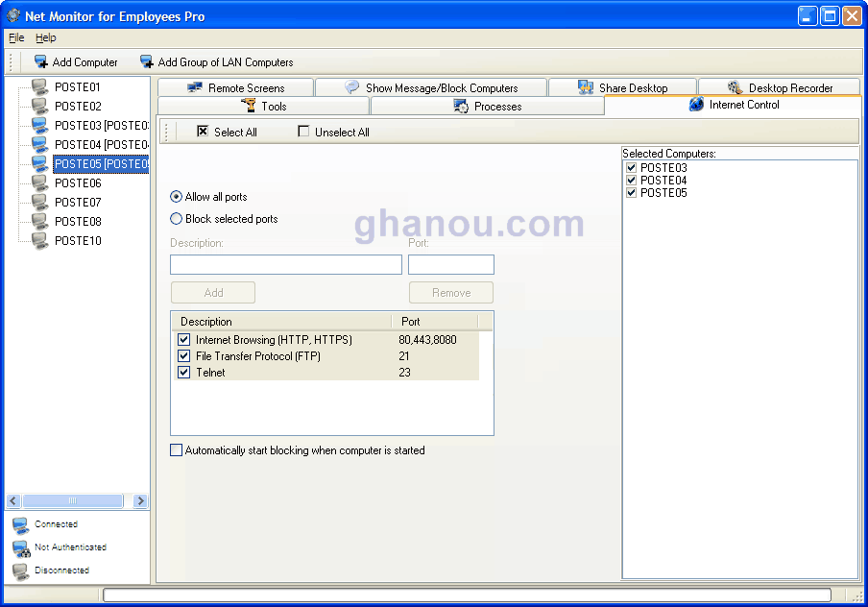
Task: Minimize the Net Monitor window
Action: (808, 16)
